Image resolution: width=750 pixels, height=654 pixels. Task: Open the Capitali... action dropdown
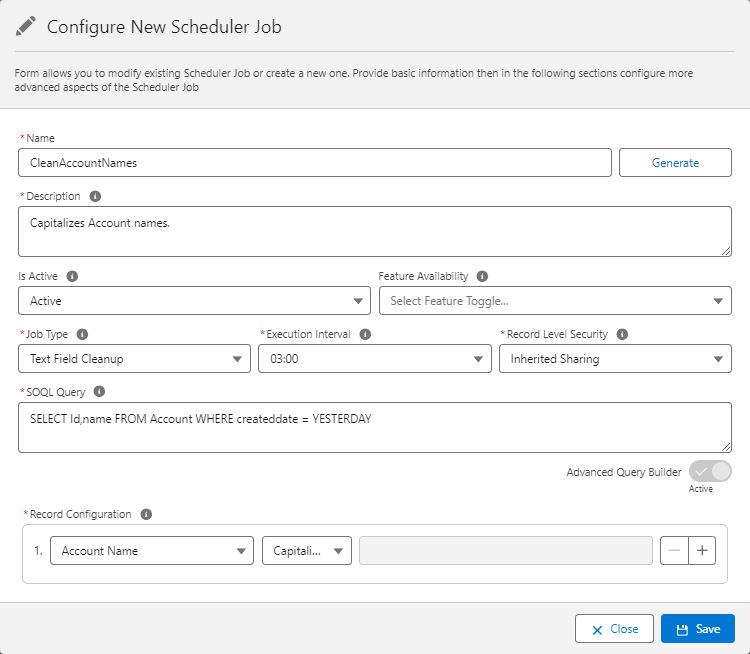(307, 551)
